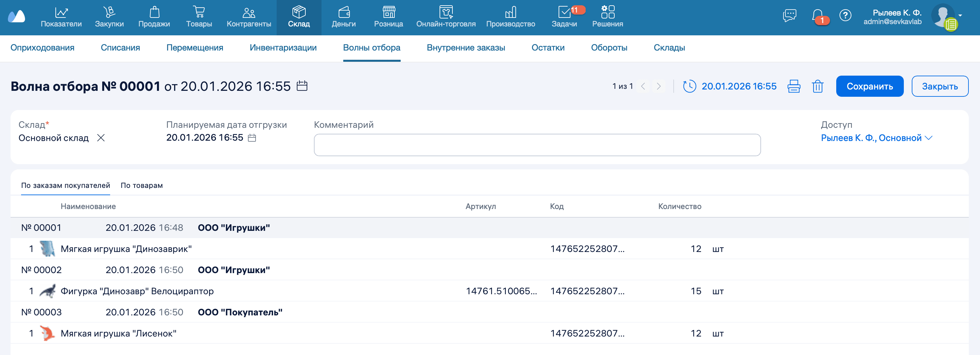Click into the Комментарий input field
Image resolution: width=980 pixels, height=355 pixels.
(x=537, y=145)
